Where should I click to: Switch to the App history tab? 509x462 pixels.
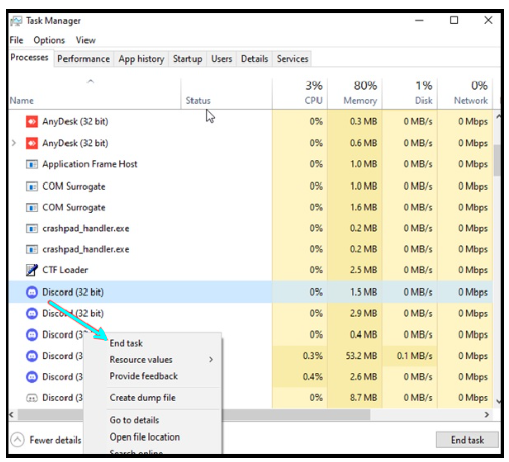[x=141, y=59]
